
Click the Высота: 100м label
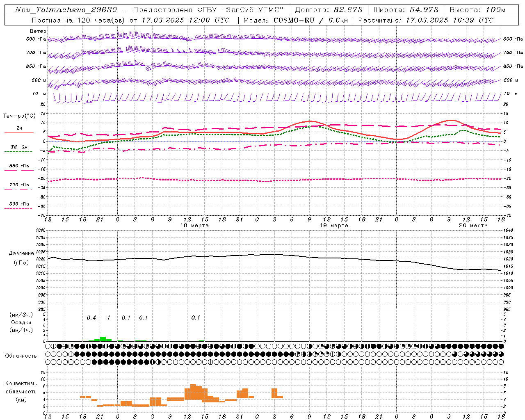click(477, 10)
